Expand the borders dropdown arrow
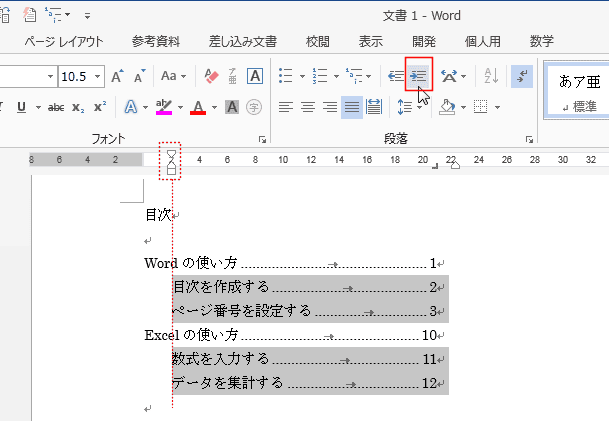Image resolution: width=609 pixels, height=421 pixels. click(x=497, y=107)
